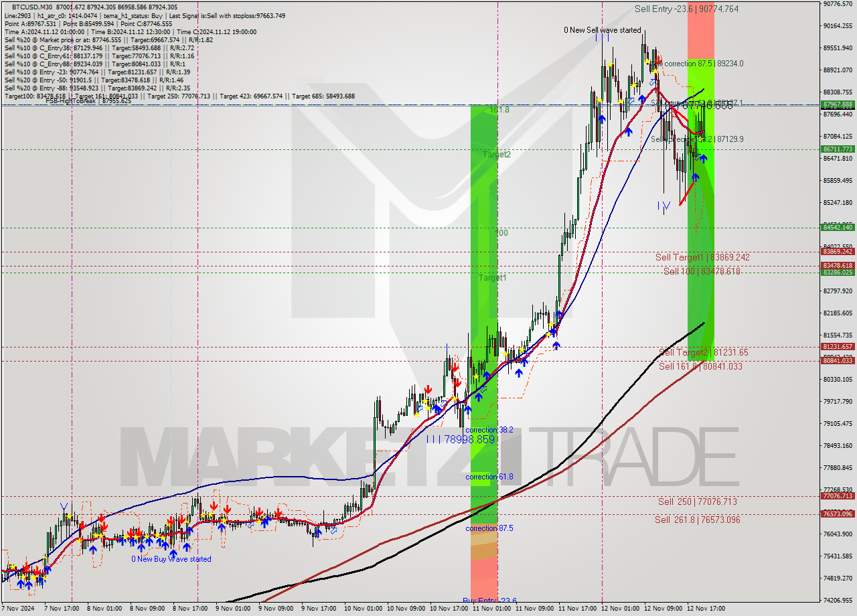The width and height of the screenshot is (857, 616).
Task: Click the red 80841.033 price tag
Action: tap(838, 361)
